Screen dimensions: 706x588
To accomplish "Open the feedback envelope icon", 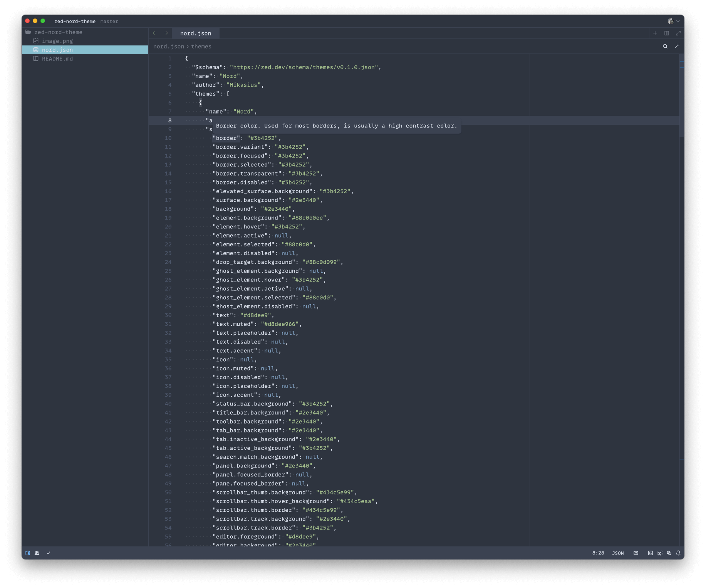I will click(x=636, y=553).
